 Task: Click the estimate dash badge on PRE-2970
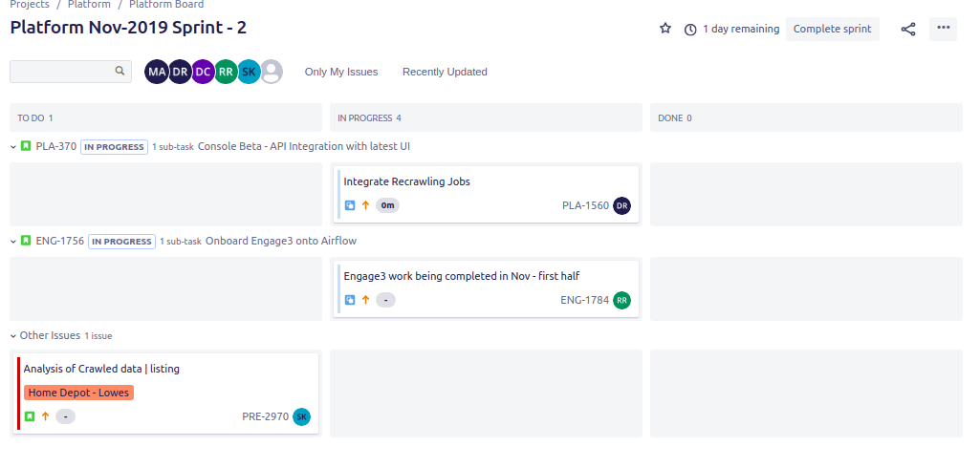pos(66,416)
